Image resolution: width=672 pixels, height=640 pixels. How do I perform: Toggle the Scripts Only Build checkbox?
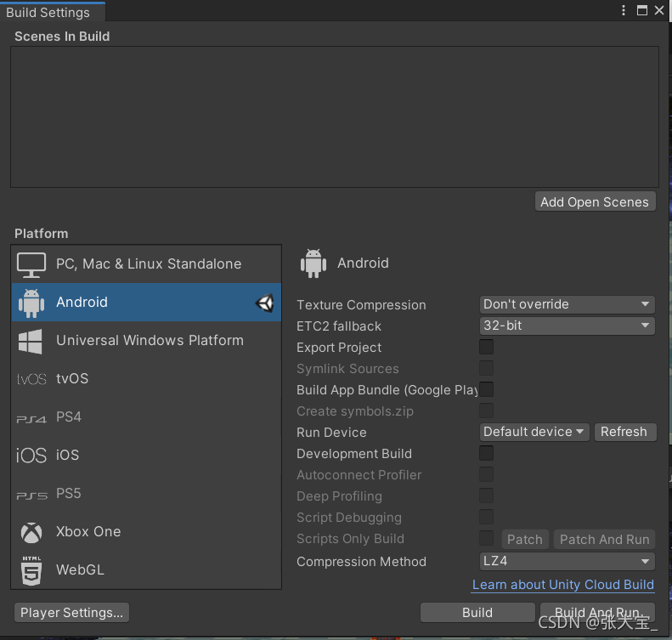click(486, 538)
